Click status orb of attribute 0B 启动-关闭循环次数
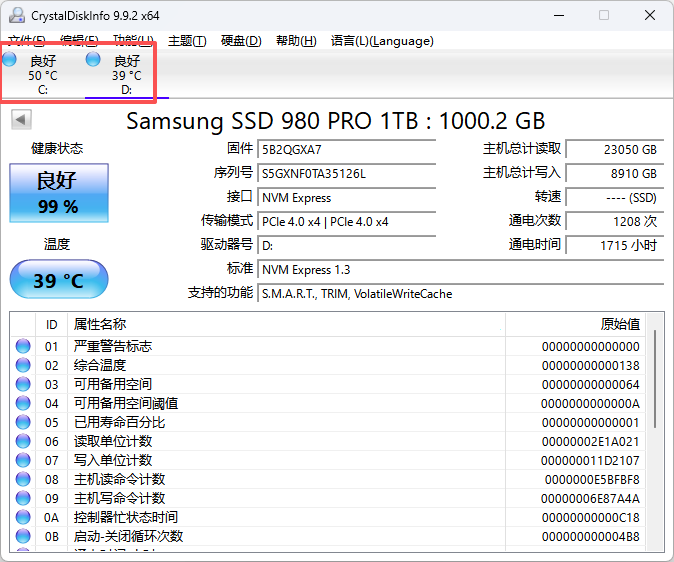This screenshot has width=674, height=562. [23, 536]
